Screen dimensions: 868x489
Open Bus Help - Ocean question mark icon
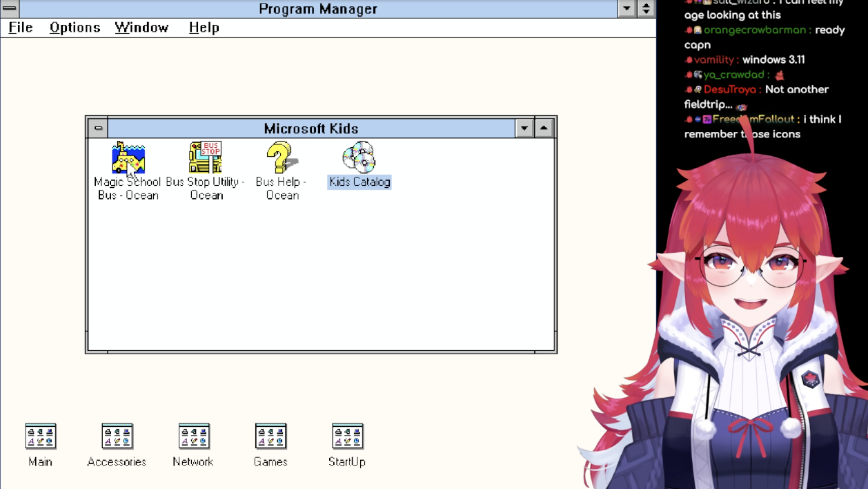click(282, 157)
